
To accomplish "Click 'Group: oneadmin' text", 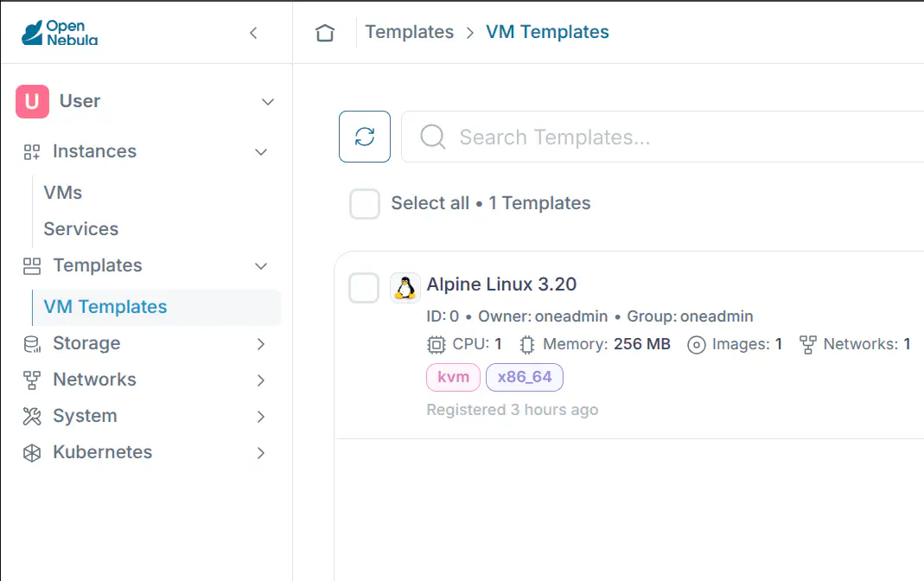I will point(690,316).
